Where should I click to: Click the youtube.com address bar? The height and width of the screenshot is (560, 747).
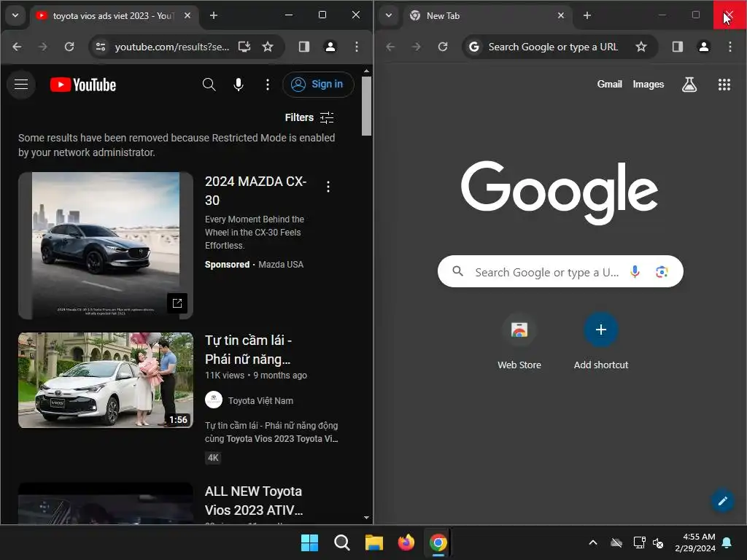point(172,47)
